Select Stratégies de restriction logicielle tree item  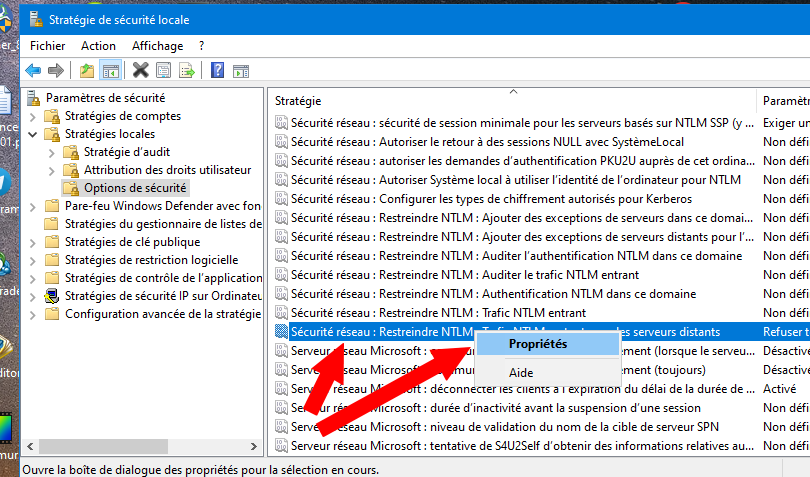(152, 260)
